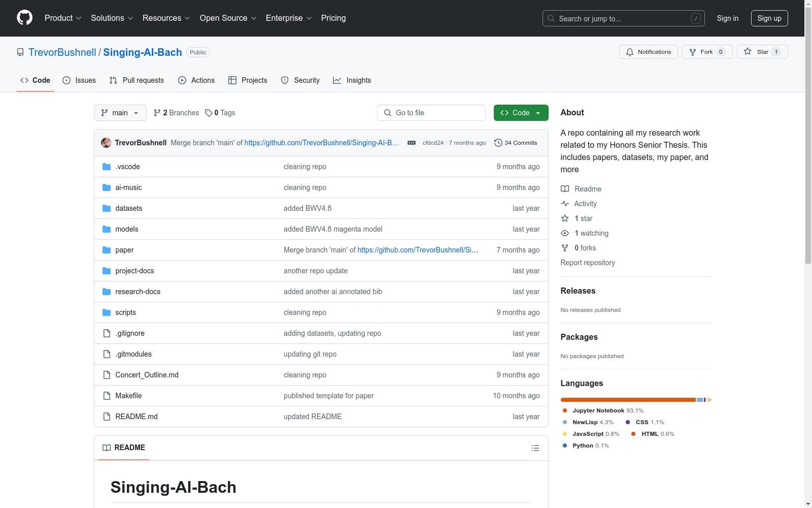Click the scripts folder icon
The height and width of the screenshot is (508, 812).
click(x=107, y=312)
